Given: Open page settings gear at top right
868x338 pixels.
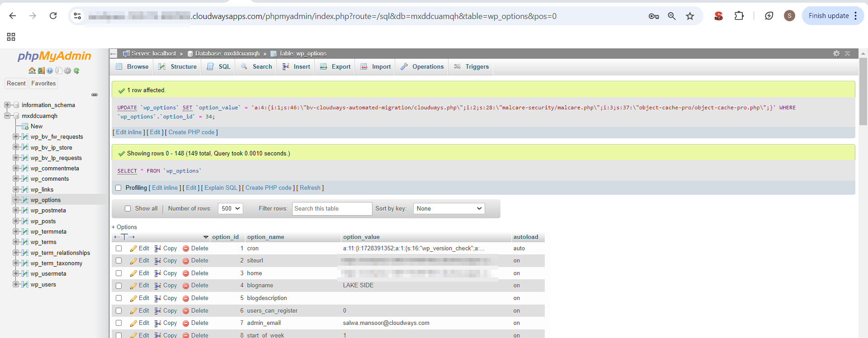Looking at the screenshot, I should pyautogui.click(x=836, y=53).
